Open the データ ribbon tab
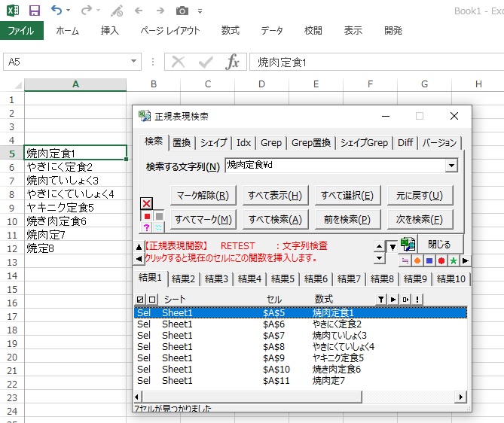The width and height of the screenshot is (504, 423). tap(272, 31)
